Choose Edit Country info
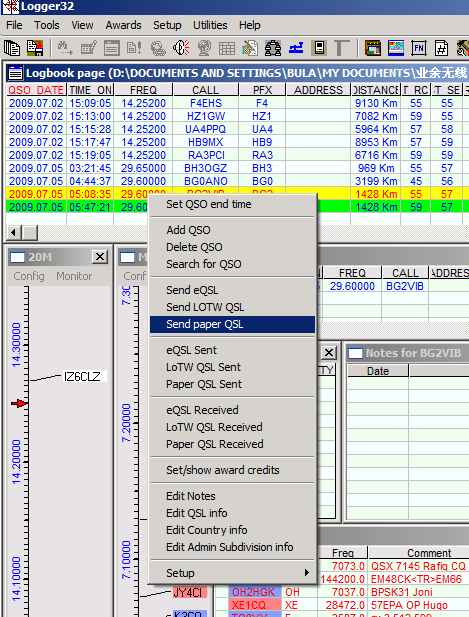 [232, 530]
